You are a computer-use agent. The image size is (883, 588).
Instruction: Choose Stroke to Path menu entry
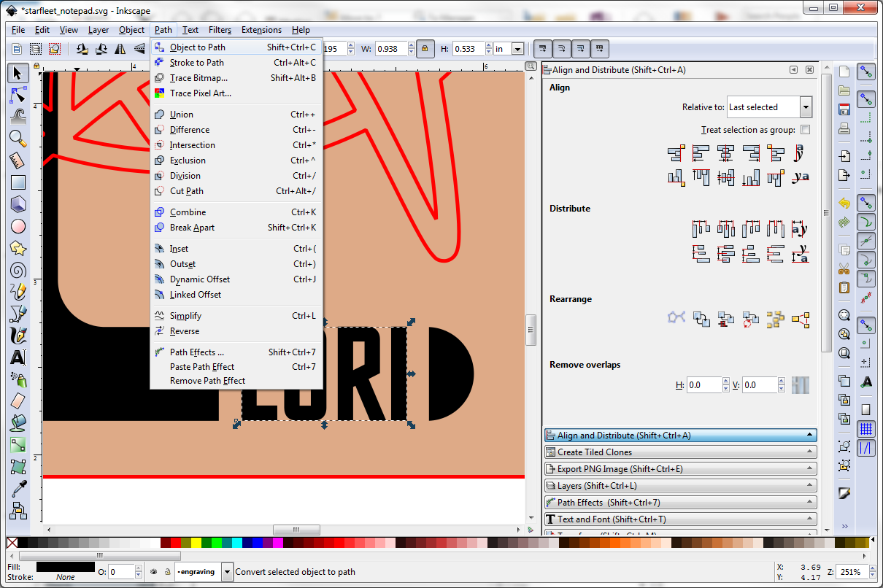click(x=236, y=63)
